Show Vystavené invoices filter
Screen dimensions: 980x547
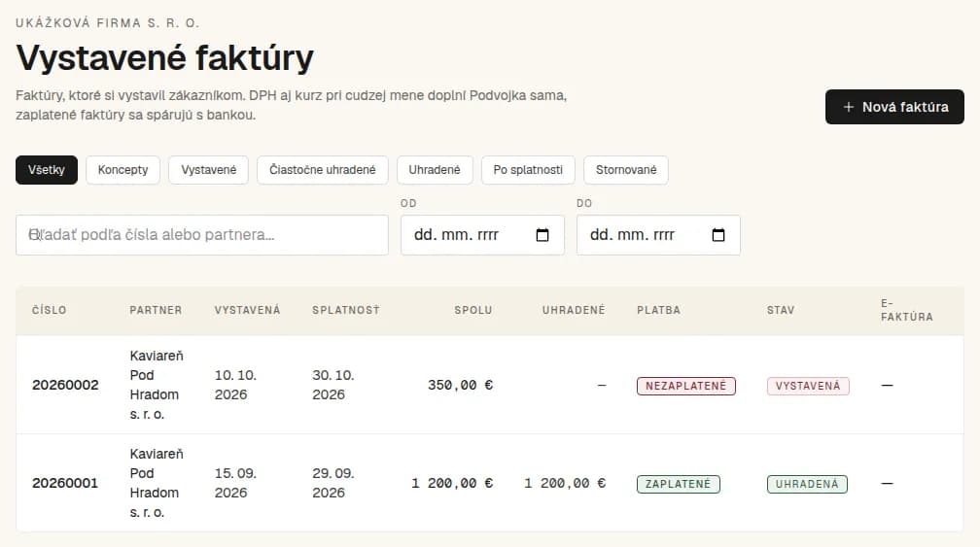(208, 170)
